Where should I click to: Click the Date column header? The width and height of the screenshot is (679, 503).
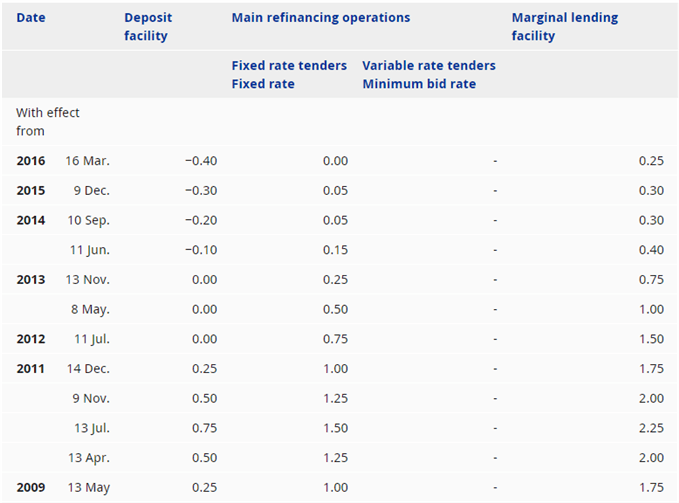pyautogui.click(x=31, y=18)
